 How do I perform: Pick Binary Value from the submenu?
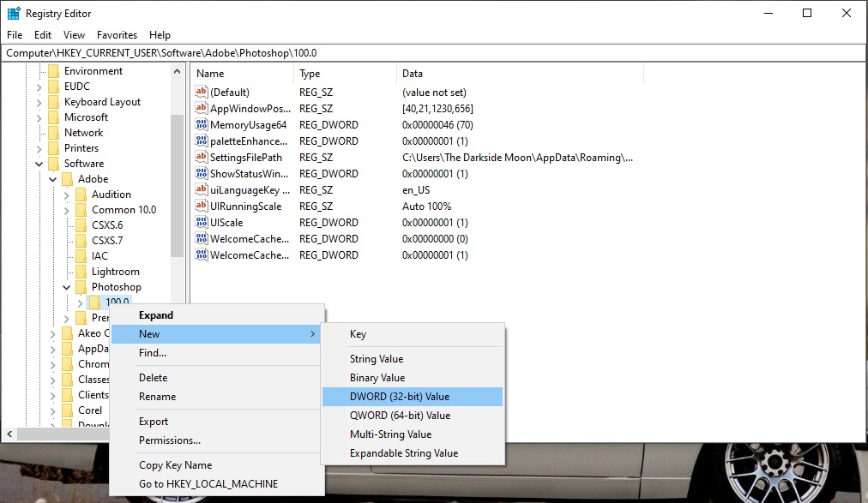[413, 378]
